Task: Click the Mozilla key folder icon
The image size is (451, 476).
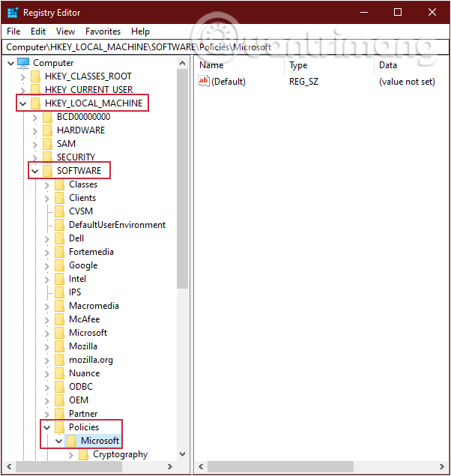Action: [60, 346]
